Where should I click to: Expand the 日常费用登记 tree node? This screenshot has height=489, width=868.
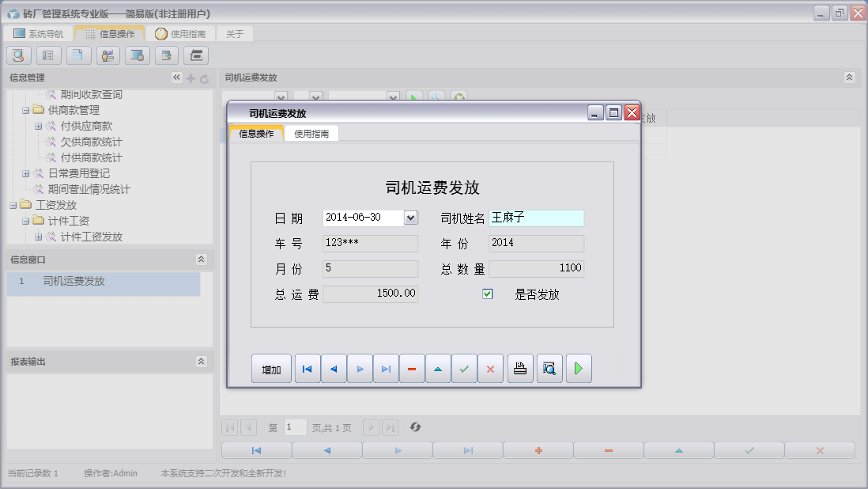(x=26, y=173)
